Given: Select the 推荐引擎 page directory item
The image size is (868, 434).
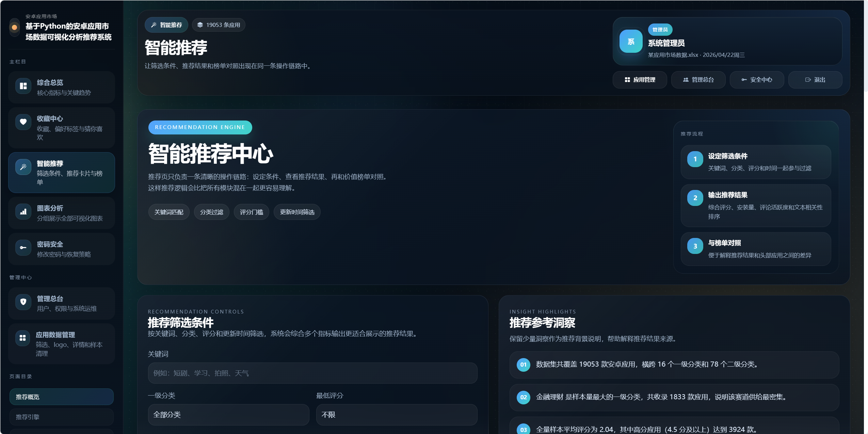Looking at the screenshot, I should coord(61,417).
